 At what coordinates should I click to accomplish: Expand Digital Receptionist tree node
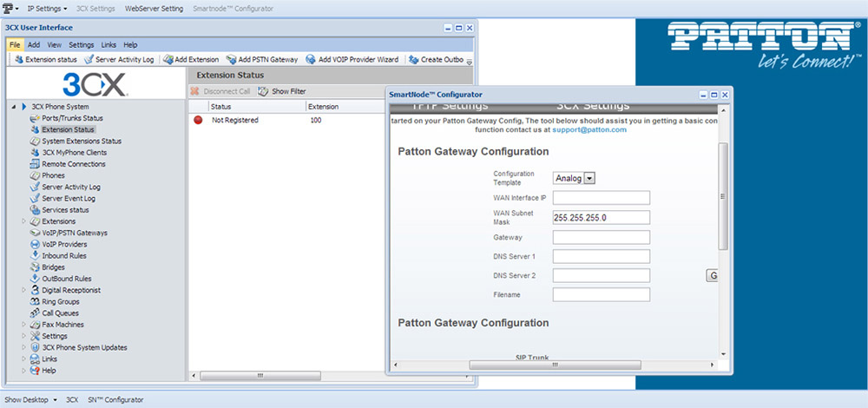tap(23, 290)
